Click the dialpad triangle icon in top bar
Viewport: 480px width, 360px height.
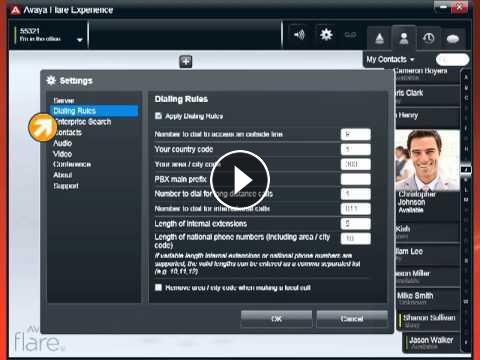coord(379,39)
